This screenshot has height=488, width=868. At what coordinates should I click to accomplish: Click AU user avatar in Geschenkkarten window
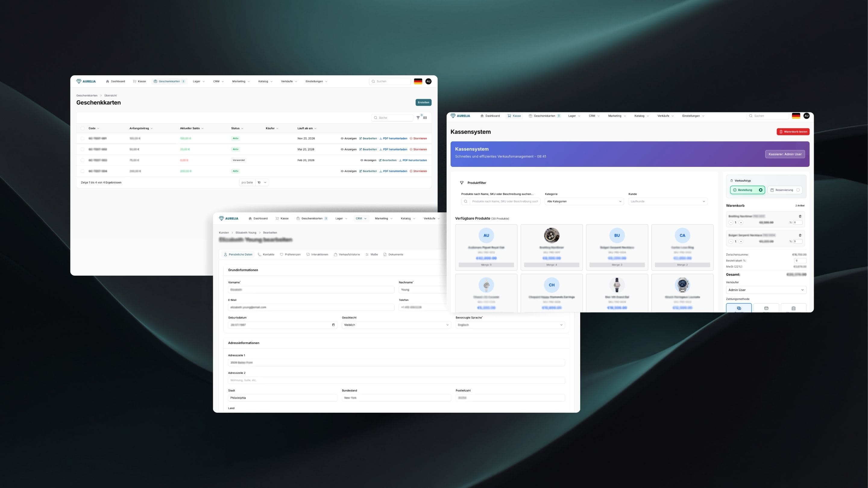coord(428,82)
